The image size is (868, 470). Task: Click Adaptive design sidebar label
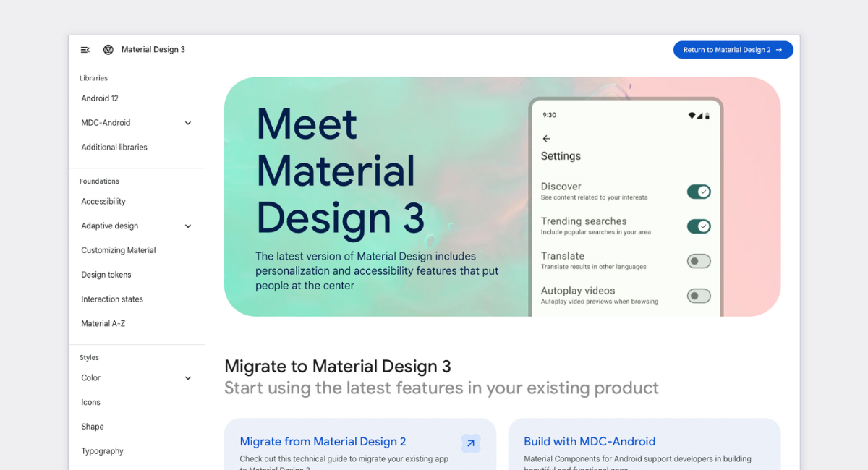coord(110,226)
